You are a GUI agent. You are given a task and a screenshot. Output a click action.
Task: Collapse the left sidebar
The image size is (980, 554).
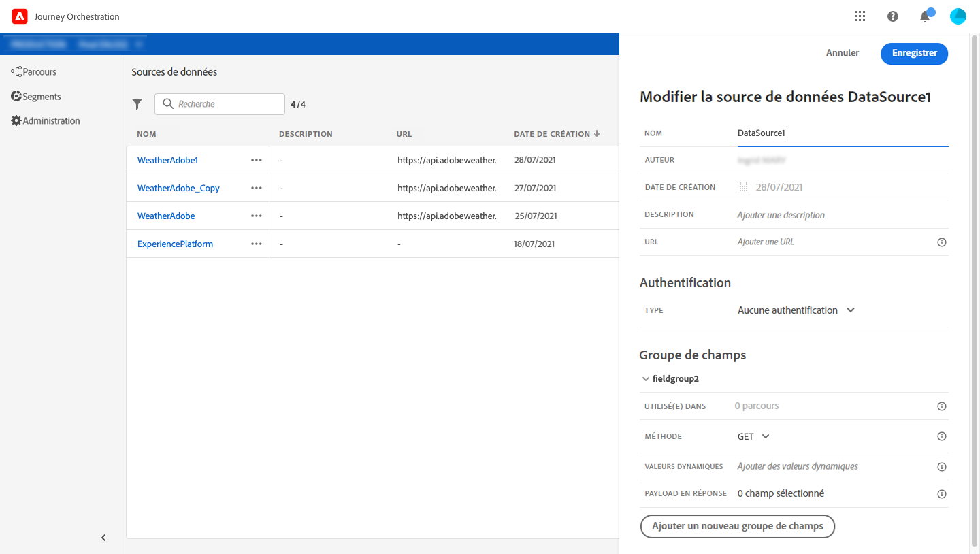coord(103,538)
